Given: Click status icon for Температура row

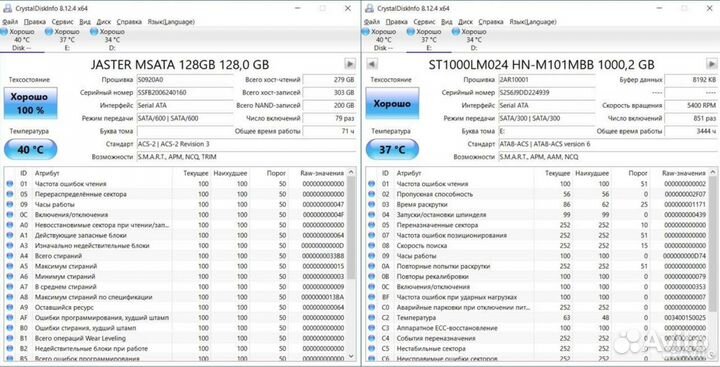Looking at the screenshot, I should (x=371, y=317).
